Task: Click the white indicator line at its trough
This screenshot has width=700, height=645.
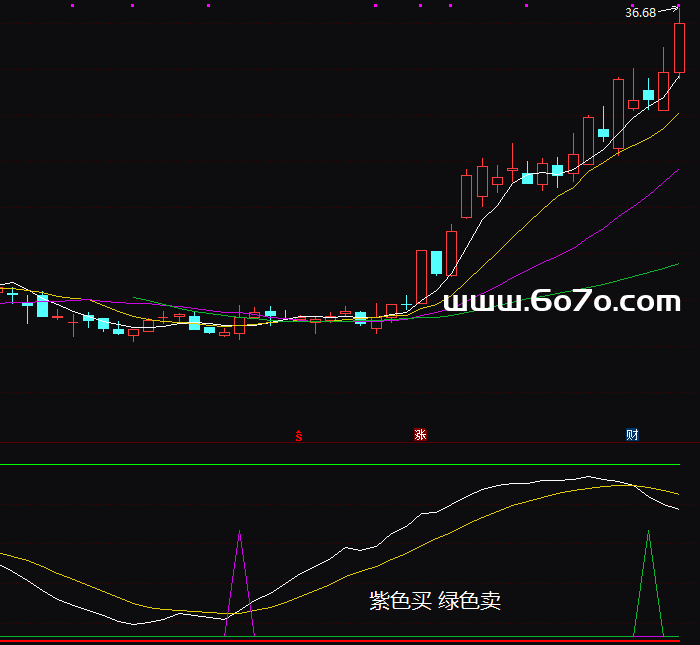Action: pos(135,624)
